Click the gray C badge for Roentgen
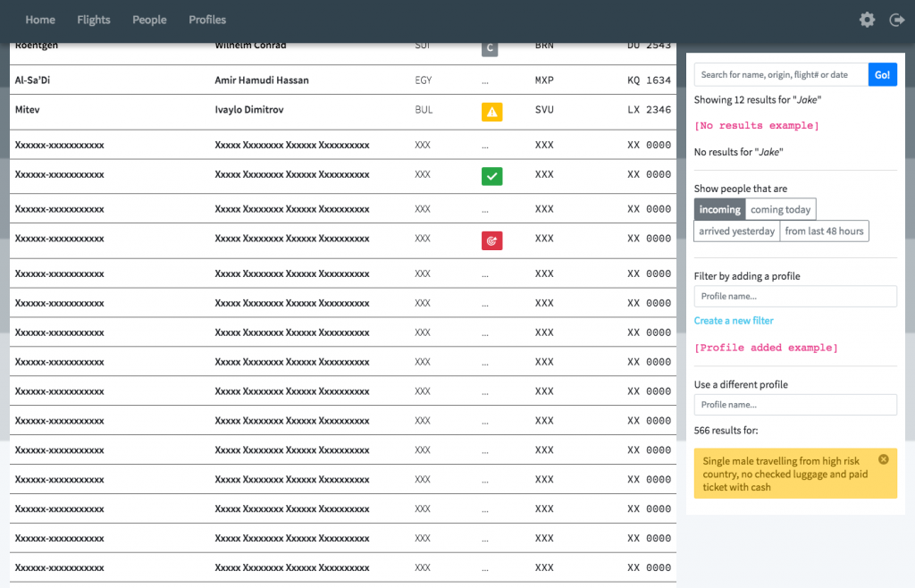Screen dimensions: 915x588 tap(489, 48)
